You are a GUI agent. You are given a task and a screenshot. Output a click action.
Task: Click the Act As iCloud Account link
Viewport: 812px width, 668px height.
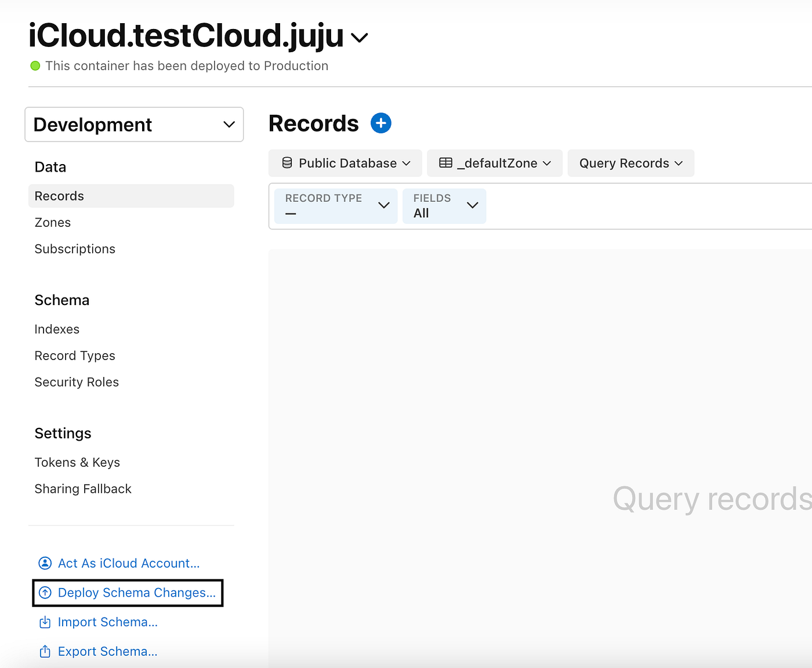tap(128, 562)
